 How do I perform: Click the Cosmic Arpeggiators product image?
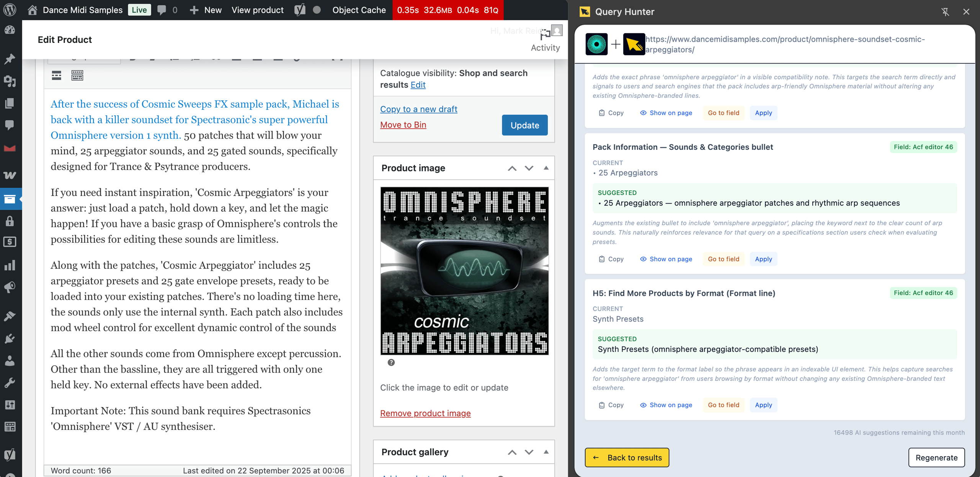(x=464, y=271)
